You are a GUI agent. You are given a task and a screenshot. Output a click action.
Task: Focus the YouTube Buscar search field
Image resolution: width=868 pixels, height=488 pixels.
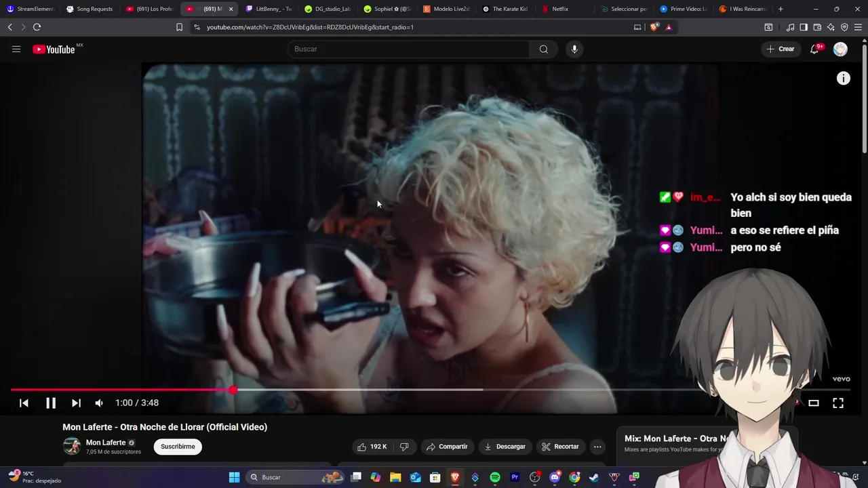408,49
